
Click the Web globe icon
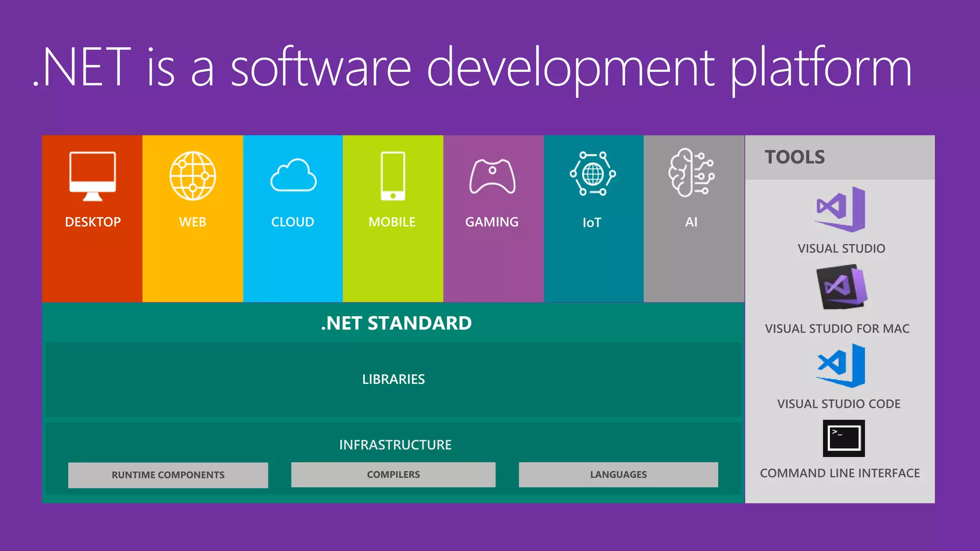192,176
